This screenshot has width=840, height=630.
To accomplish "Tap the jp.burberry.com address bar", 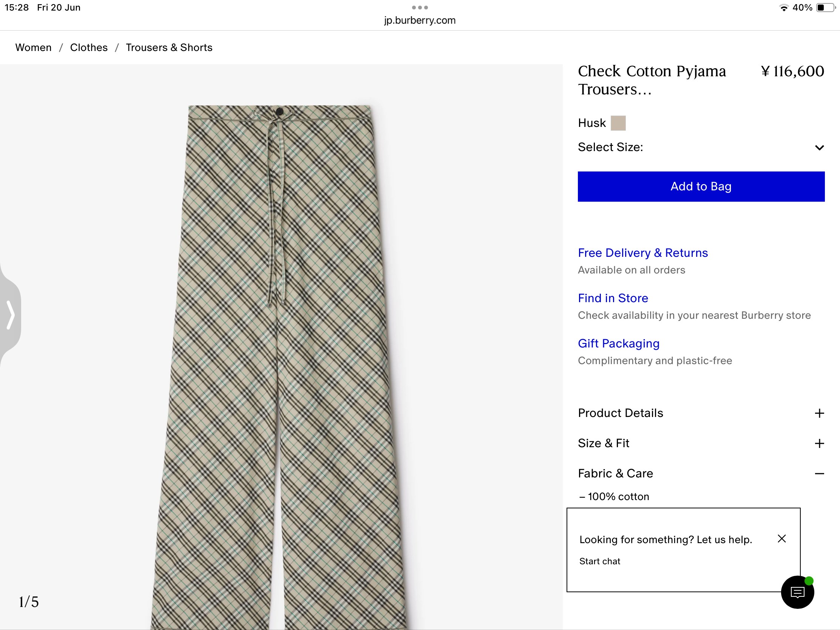I will point(420,20).
